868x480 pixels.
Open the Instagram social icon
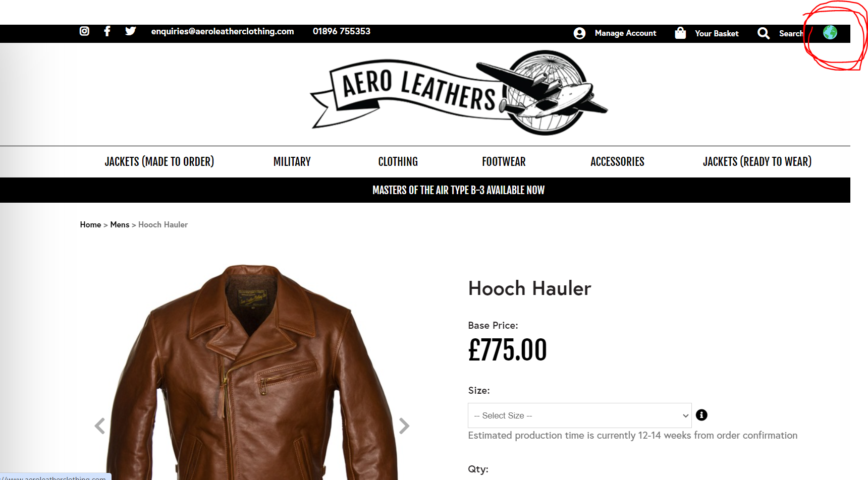(x=84, y=31)
